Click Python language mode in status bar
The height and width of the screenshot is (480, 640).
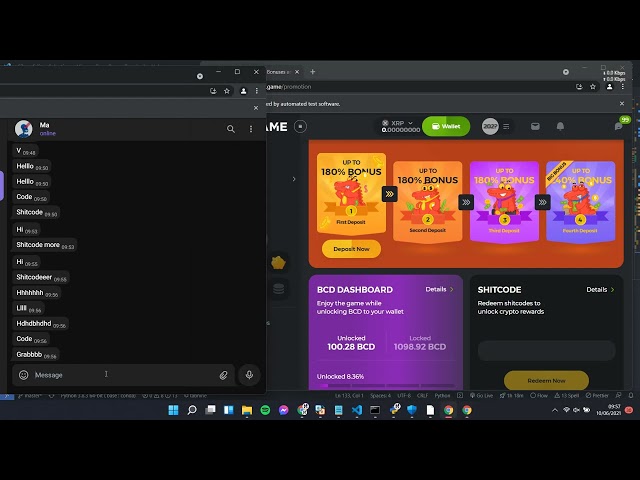tap(442, 396)
